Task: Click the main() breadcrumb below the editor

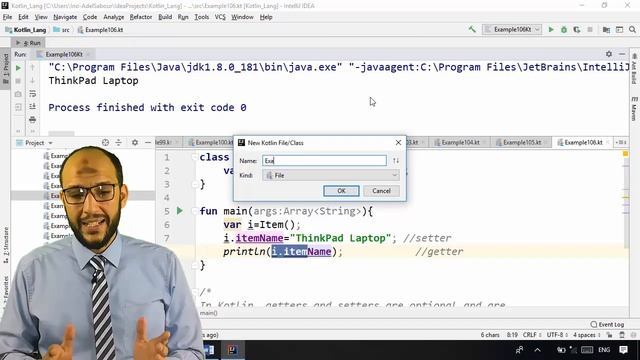Action: click(209, 313)
